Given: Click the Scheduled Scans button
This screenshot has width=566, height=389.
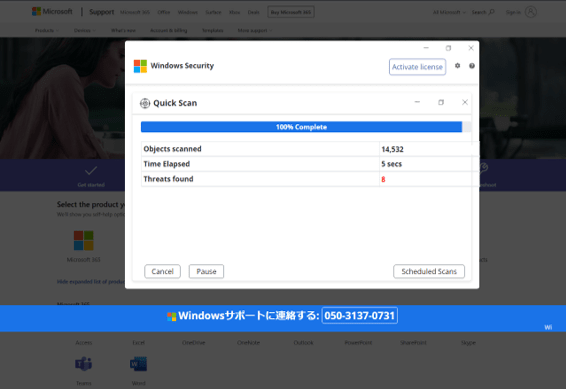Looking at the screenshot, I should pos(429,271).
